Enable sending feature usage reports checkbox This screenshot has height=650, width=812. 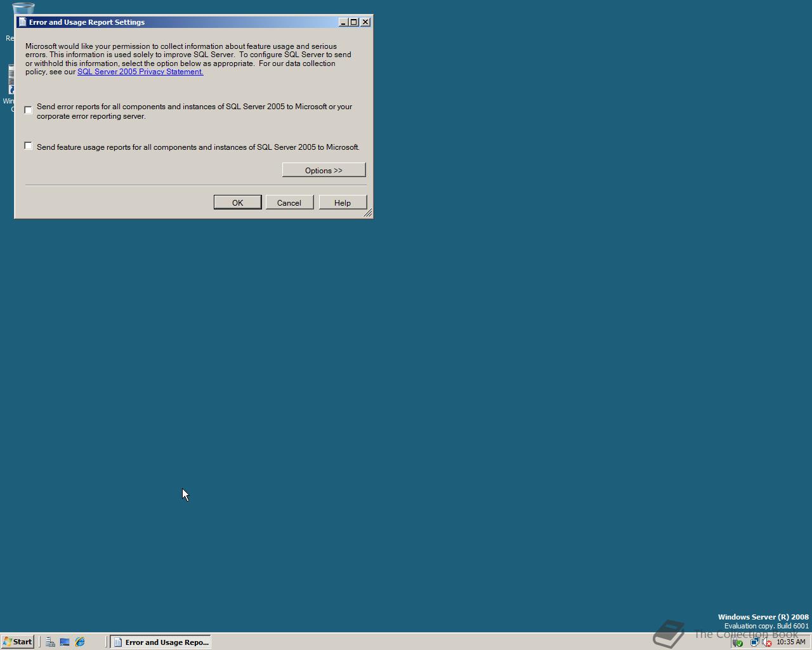(28, 146)
